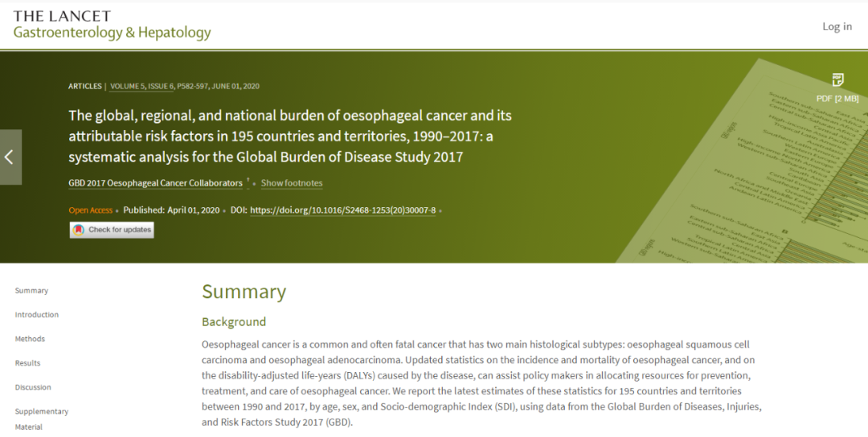Screen dimensions: 868x437
Task: Click the article title heading
Action: (x=290, y=136)
